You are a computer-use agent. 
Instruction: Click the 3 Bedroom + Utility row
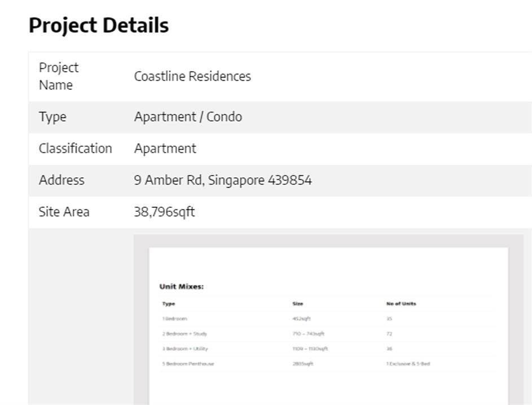pyautogui.click(x=185, y=349)
